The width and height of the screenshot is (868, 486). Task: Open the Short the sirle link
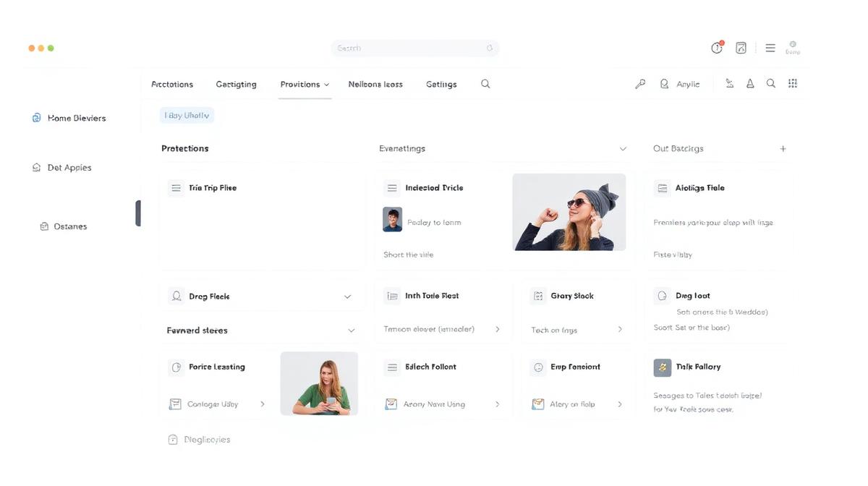pyautogui.click(x=409, y=255)
